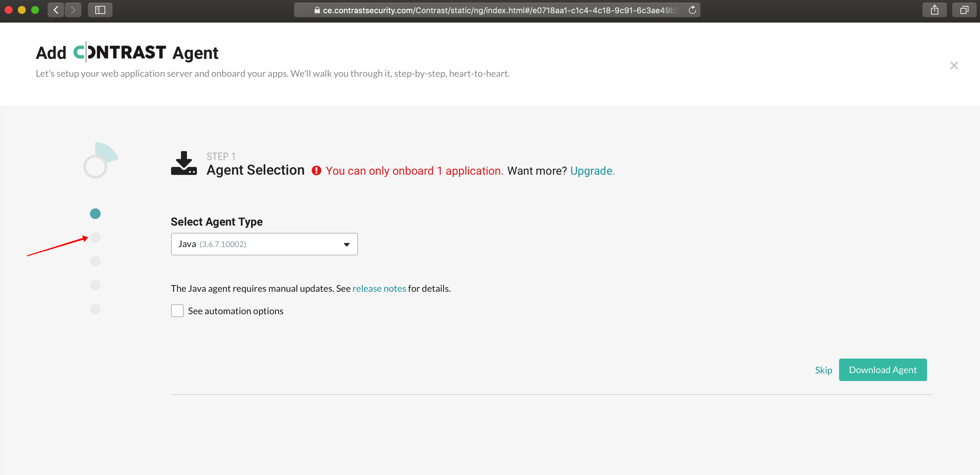Enable See automation options checkbox

[x=177, y=311]
